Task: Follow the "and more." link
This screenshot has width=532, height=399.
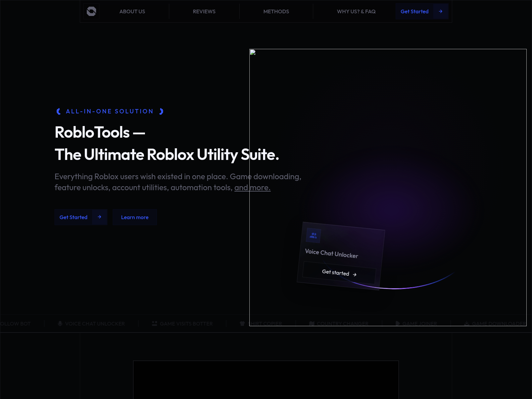Action: (252, 188)
